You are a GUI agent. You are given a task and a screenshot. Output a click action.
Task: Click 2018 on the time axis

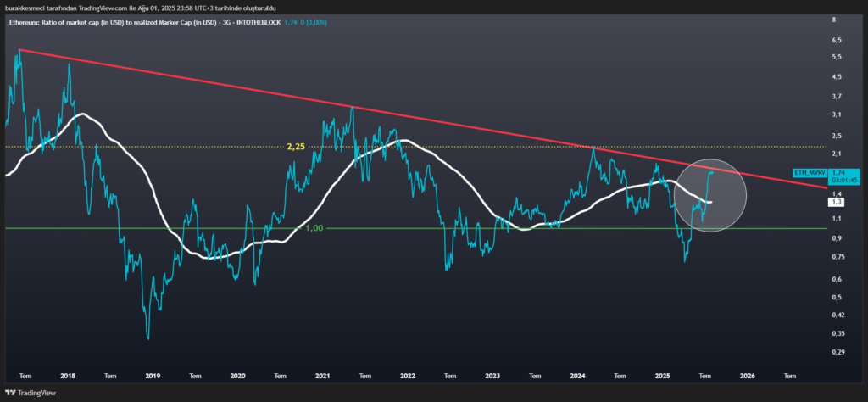pos(68,373)
